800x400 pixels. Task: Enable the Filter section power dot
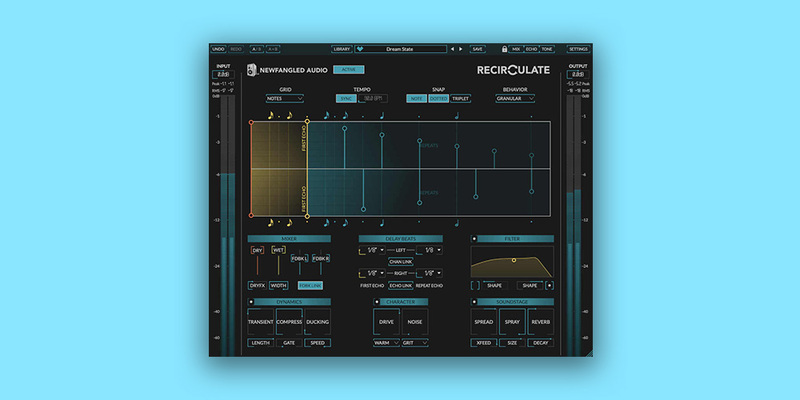click(x=474, y=239)
